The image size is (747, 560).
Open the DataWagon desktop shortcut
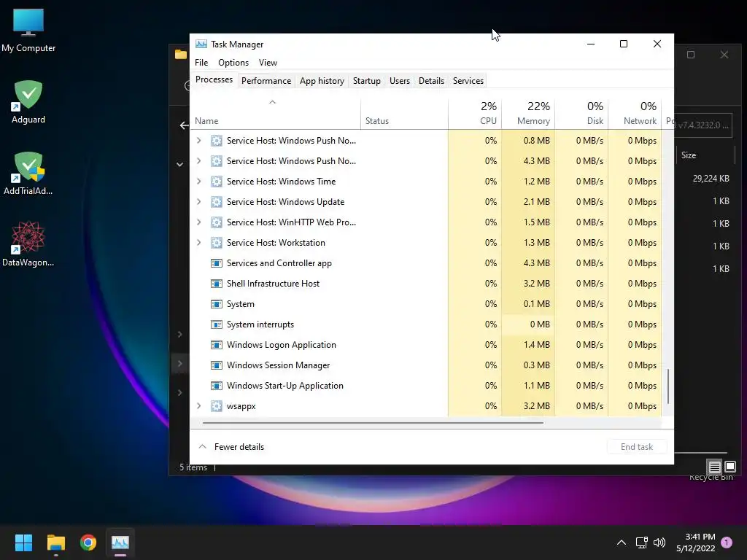pyautogui.click(x=28, y=244)
